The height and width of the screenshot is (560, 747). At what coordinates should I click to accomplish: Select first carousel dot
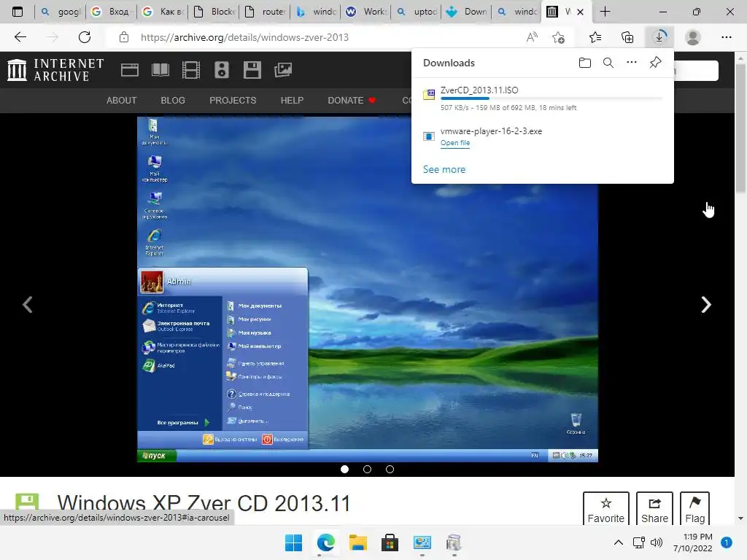345,470
